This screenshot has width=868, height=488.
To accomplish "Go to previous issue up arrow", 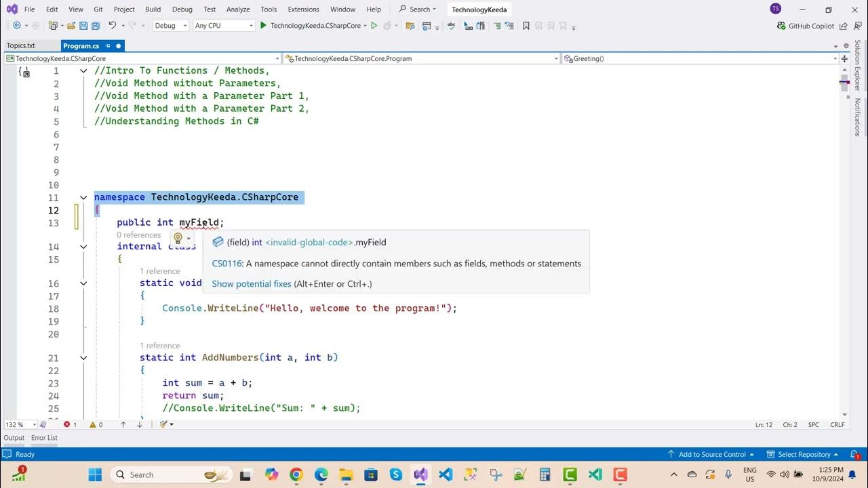I will click(x=123, y=424).
